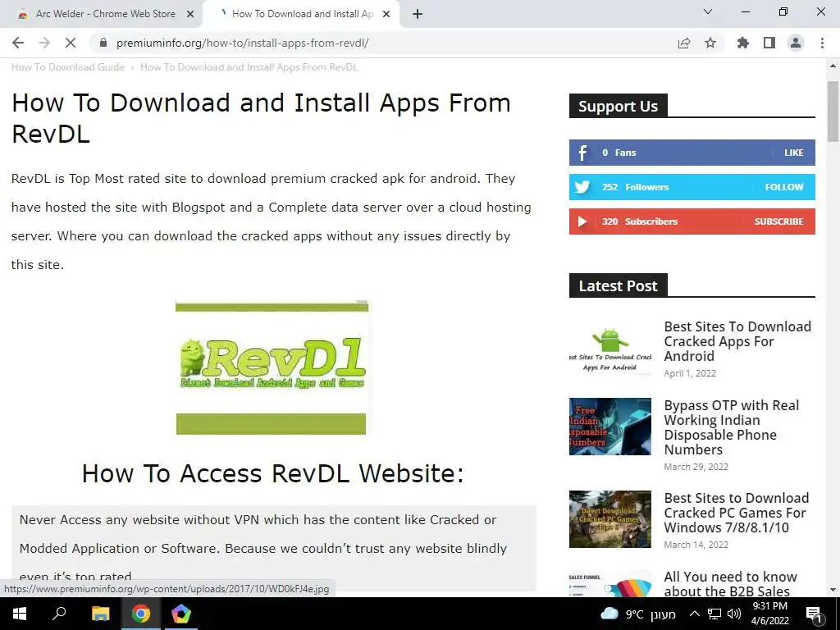Click breadcrumb How To Download and Install Apps From RevDL

coord(249,67)
